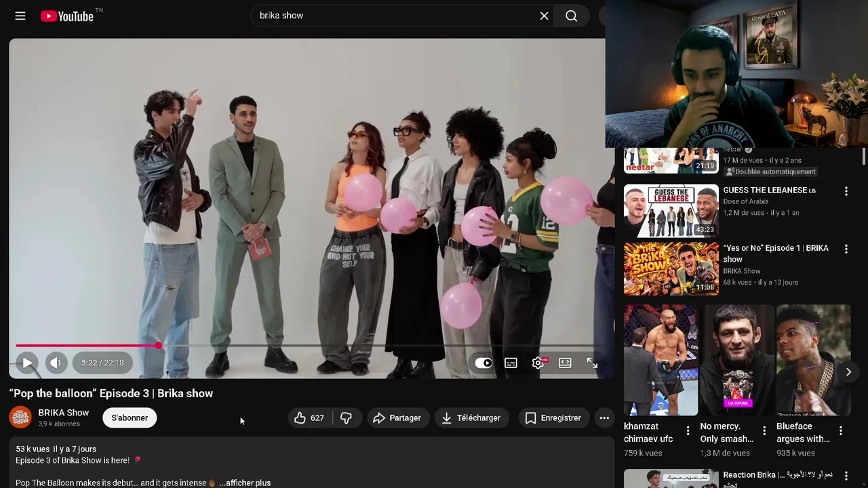This screenshot has width=868, height=488.
Task: Open the Reaction Brika video thumbnail
Action: click(671, 479)
